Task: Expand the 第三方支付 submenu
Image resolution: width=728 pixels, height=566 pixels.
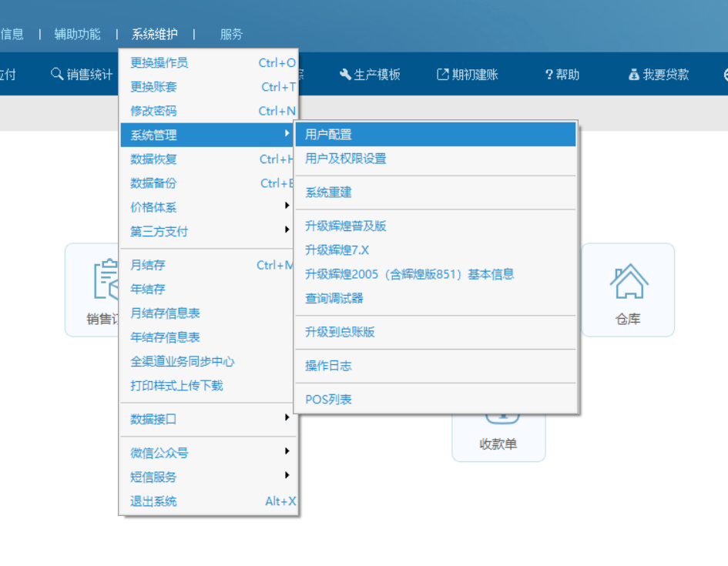Action: click(208, 231)
